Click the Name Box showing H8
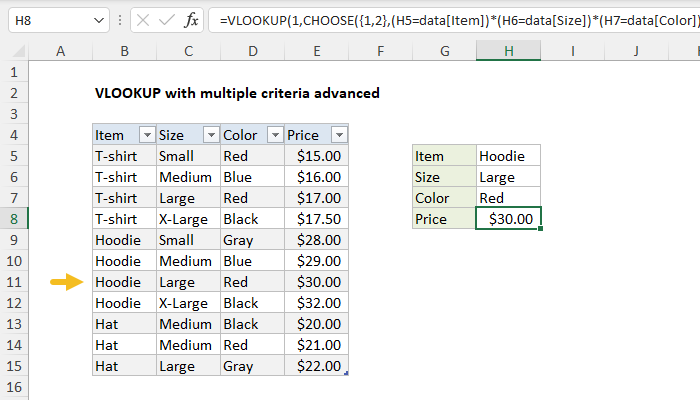Screen dimensions: 700x400 point(45,20)
